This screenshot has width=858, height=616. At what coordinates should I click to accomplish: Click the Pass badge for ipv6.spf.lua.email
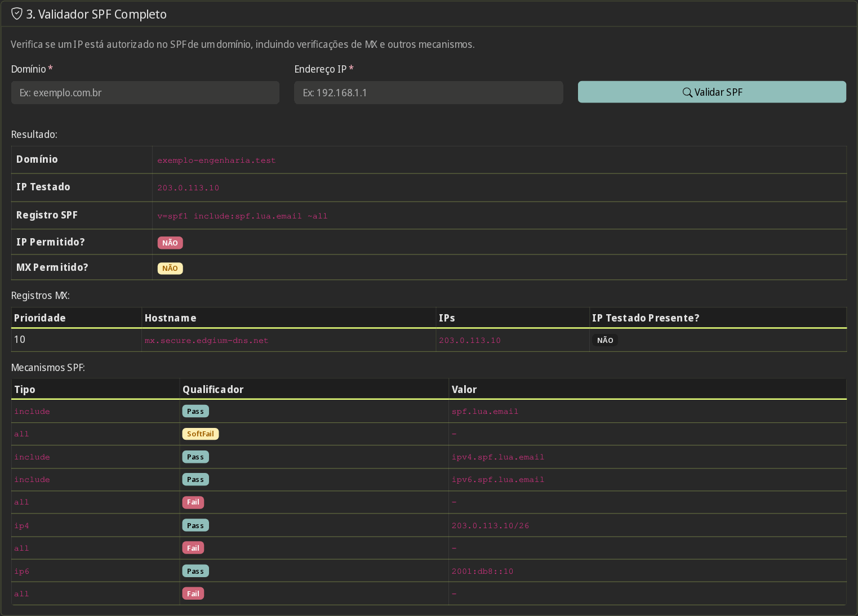click(x=195, y=479)
